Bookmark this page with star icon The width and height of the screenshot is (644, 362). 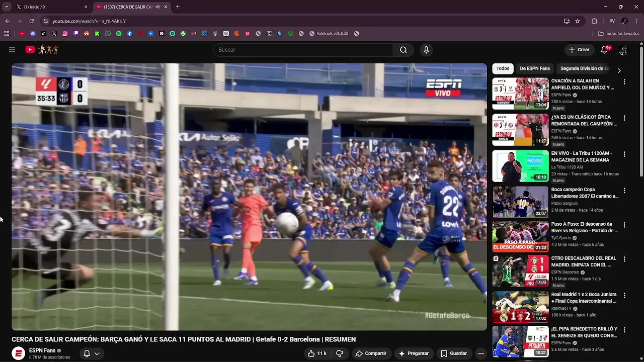[x=578, y=21]
